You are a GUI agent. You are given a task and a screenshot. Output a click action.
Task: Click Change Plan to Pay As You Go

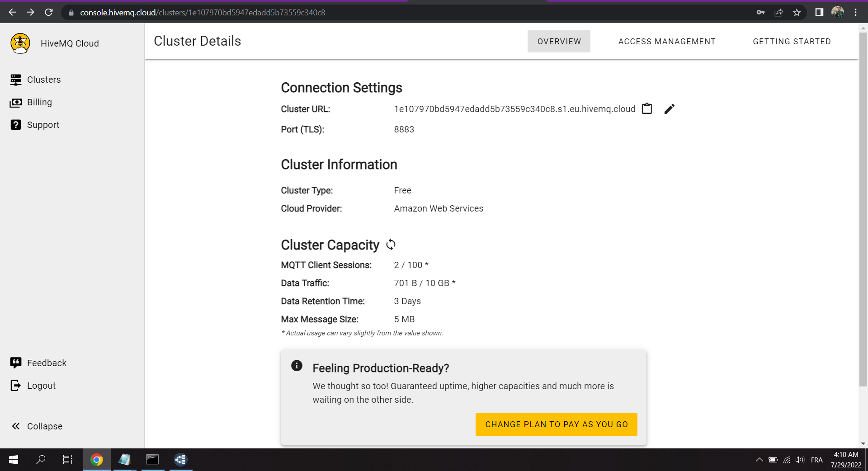pyautogui.click(x=557, y=424)
